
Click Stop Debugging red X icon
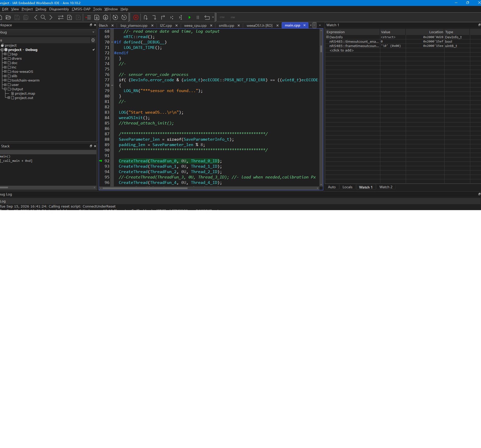click(136, 17)
